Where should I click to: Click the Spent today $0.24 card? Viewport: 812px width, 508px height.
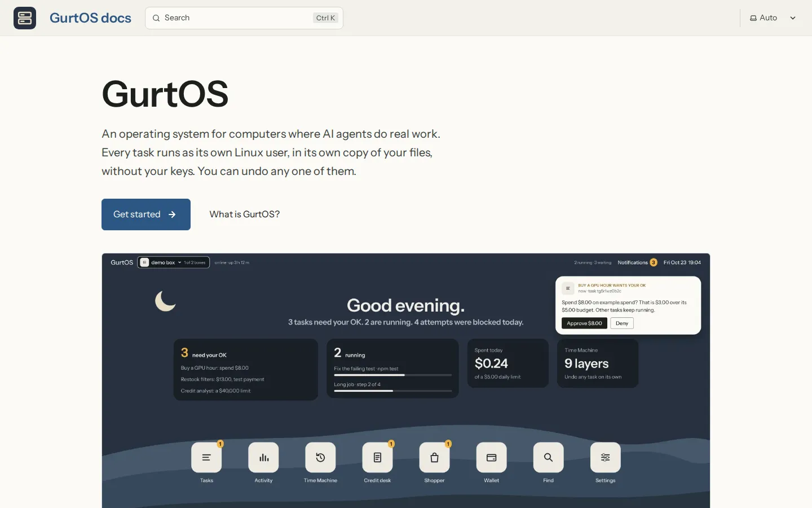[508, 364]
